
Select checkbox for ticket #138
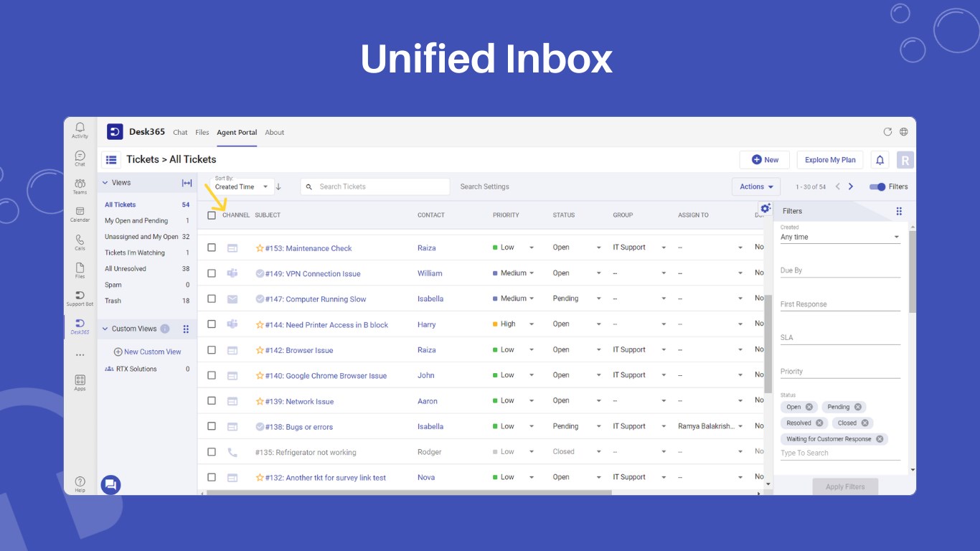tap(212, 426)
